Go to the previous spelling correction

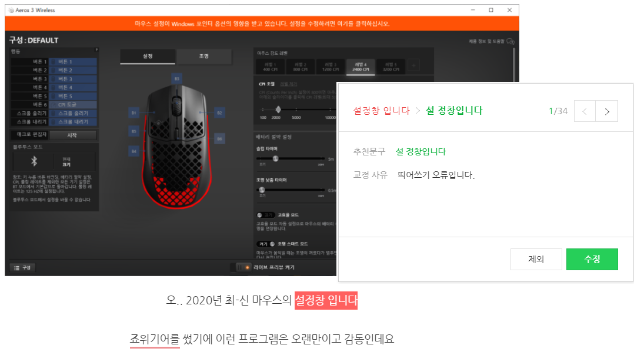(585, 111)
